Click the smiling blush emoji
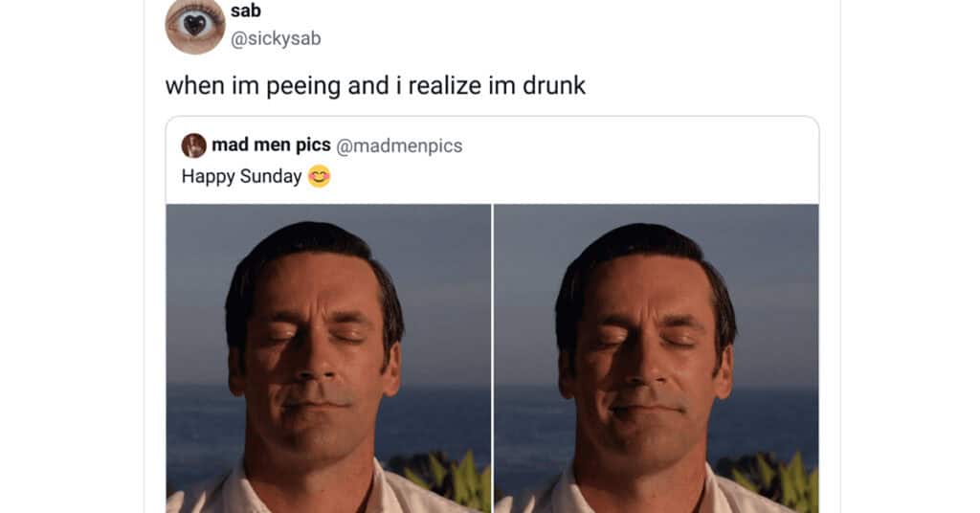 tap(319, 176)
